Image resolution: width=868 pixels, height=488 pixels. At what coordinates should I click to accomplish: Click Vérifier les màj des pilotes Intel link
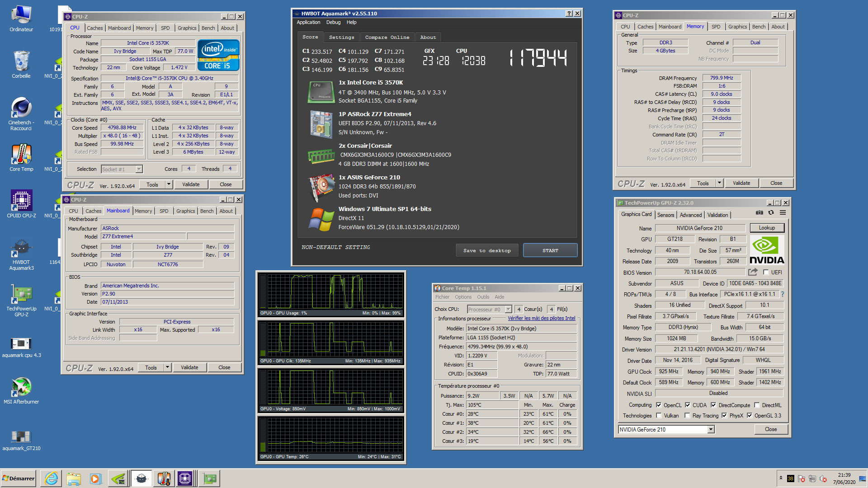pyautogui.click(x=541, y=318)
